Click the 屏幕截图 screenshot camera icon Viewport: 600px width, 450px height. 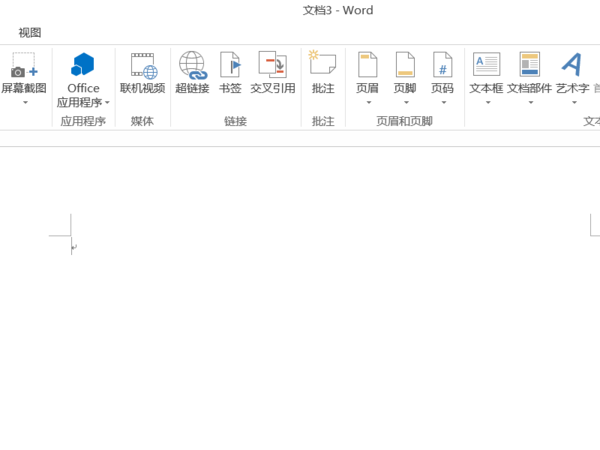click(24, 65)
